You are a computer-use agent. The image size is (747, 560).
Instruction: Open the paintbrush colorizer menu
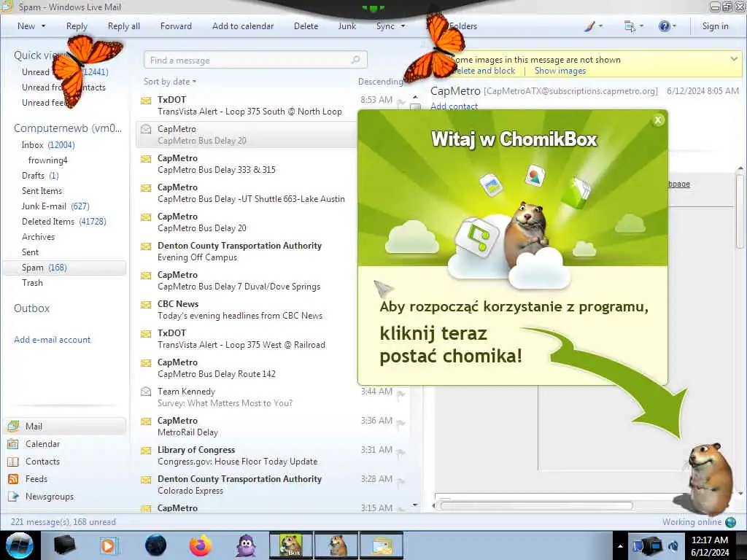click(x=593, y=26)
